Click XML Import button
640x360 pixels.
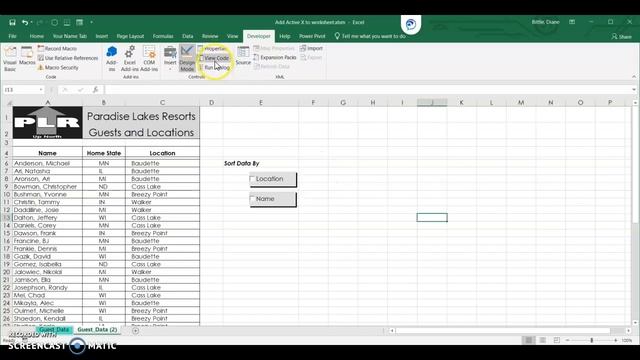click(311, 48)
